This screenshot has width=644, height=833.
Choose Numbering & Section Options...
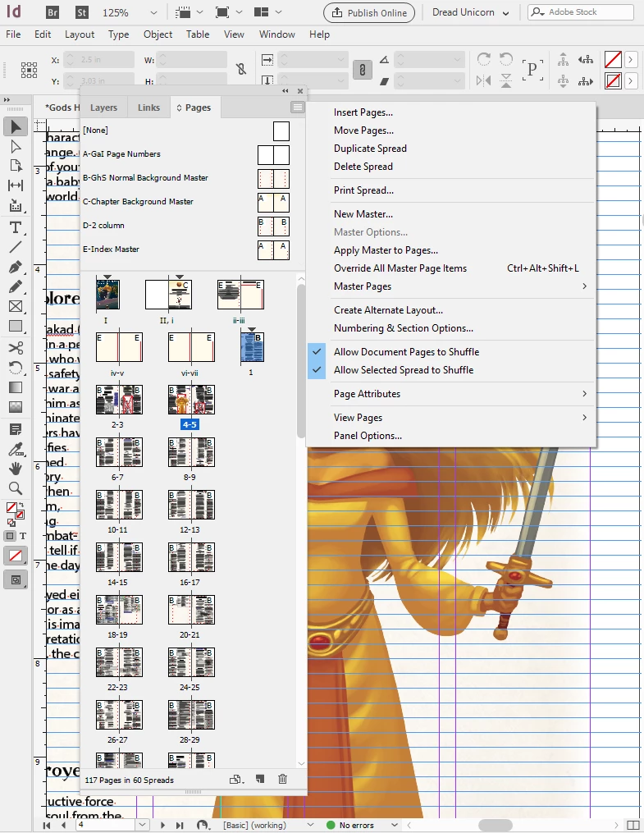pyautogui.click(x=404, y=328)
